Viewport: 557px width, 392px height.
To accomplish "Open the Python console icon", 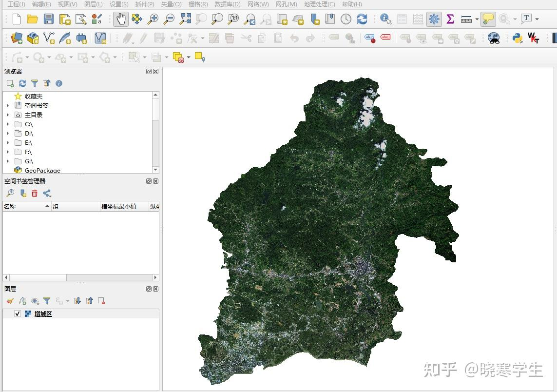I will tap(518, 38).
